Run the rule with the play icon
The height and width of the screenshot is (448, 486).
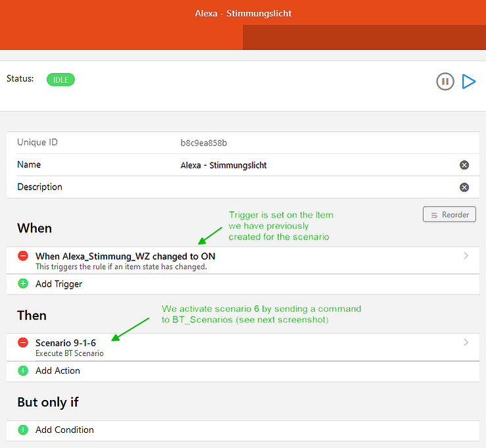coord(469,82)
